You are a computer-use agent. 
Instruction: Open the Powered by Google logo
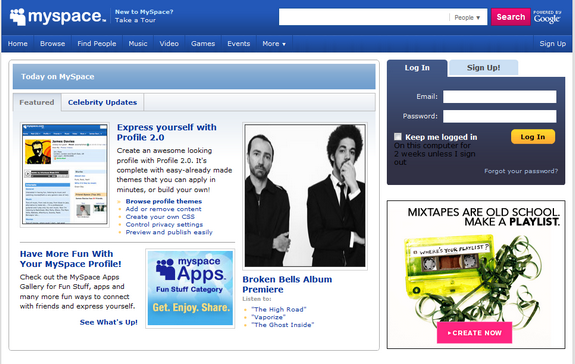point(547,17)
